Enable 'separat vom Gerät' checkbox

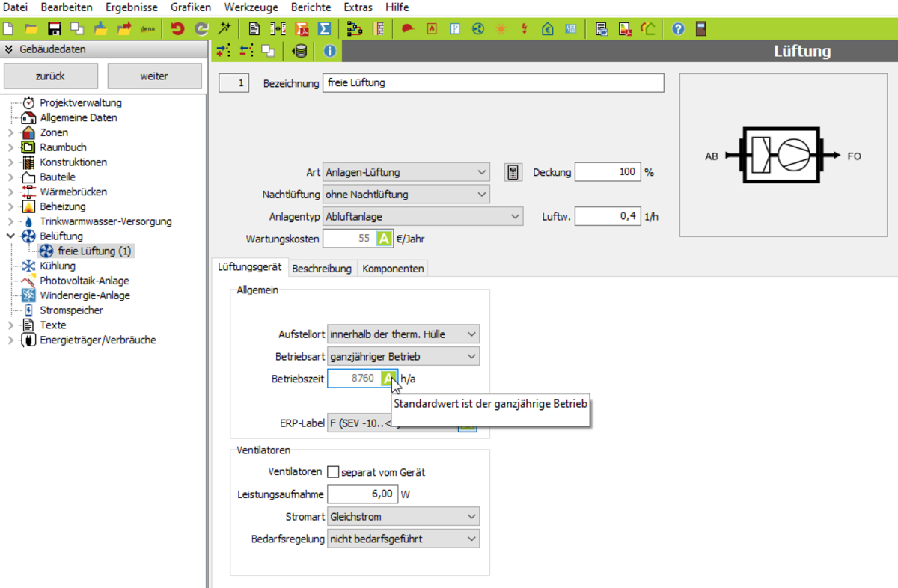pyautogui.click(x=333, y=472)
